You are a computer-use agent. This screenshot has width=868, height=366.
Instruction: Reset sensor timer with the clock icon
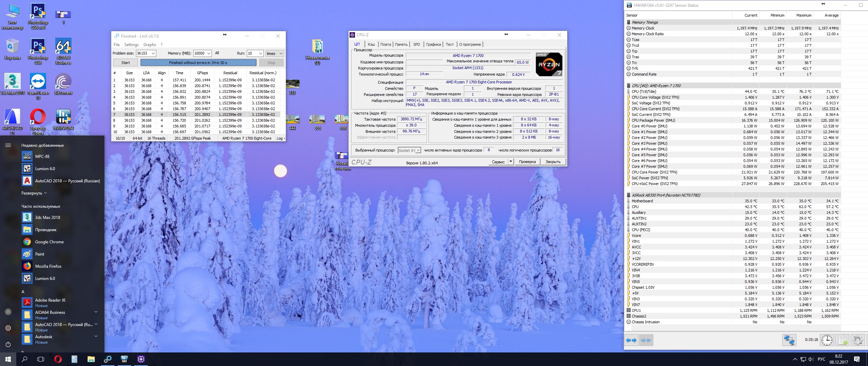pos(827,340)
